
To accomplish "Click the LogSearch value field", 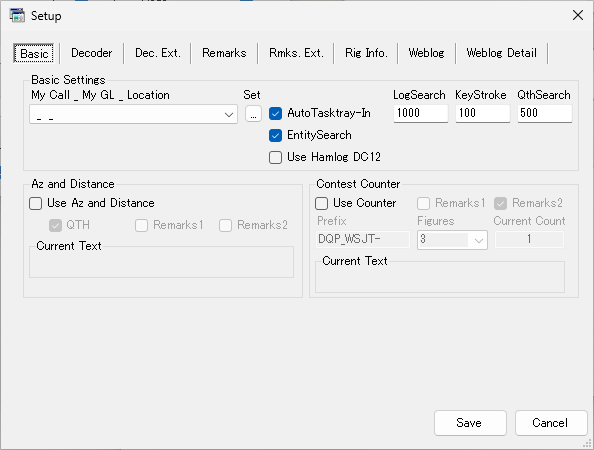I will coord(420,113).
